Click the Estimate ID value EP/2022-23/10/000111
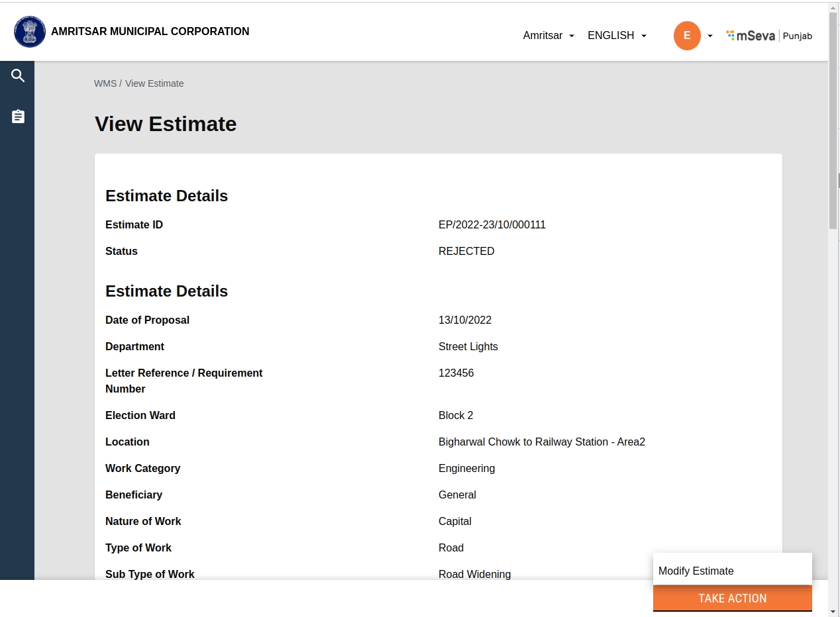840x617 pixels. 492,225
